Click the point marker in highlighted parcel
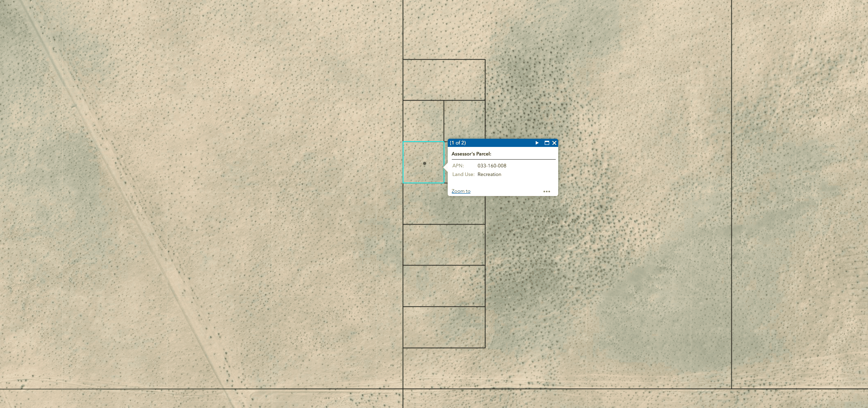868x408 pixels. [x=424, y=163]
